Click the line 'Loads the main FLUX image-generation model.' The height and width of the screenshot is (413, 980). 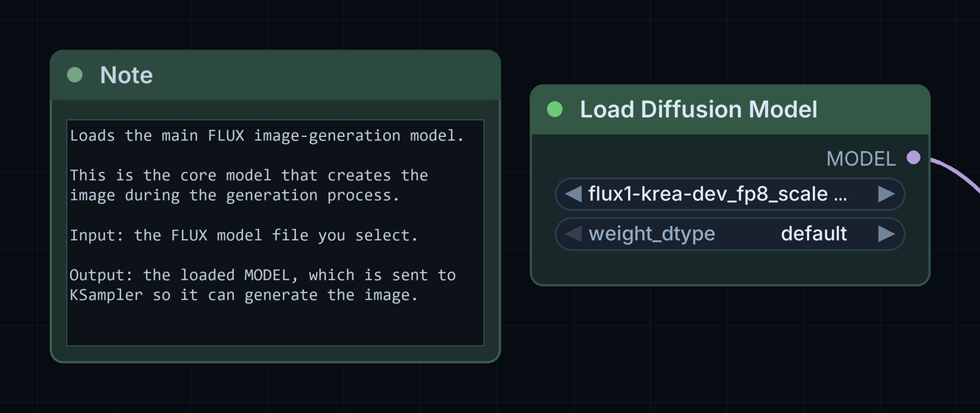(x=267, y=135)
